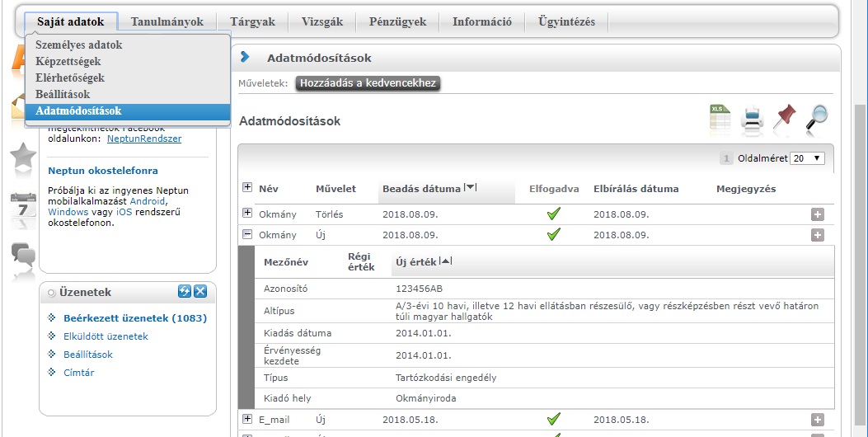Open the speech bubbles forum icon
The width and height of the screenshot is (868, 437).
click(x=23, y=258)
